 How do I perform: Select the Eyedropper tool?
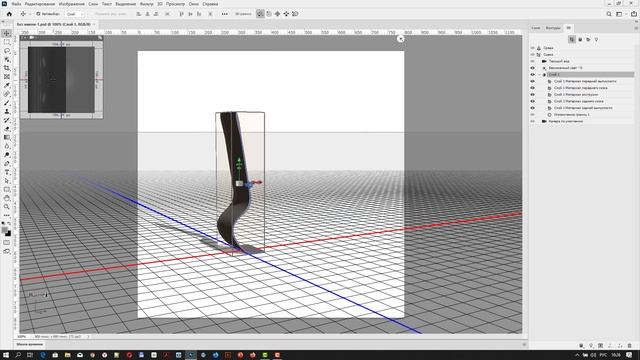click(x=7, y=85)
